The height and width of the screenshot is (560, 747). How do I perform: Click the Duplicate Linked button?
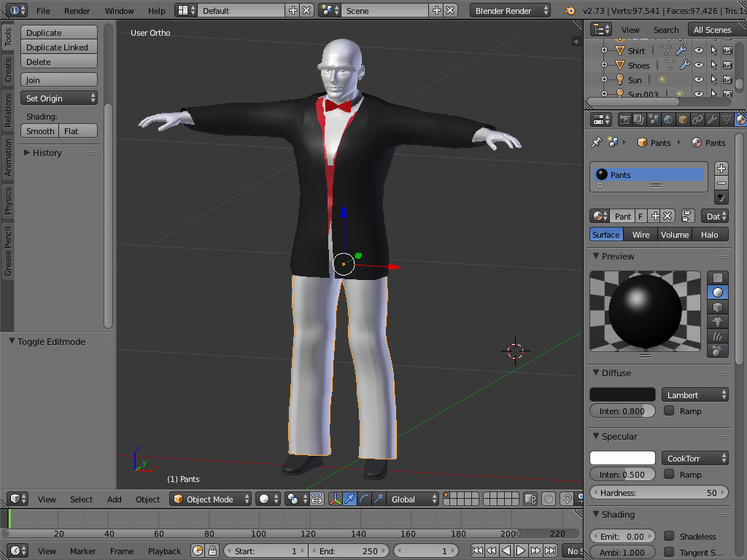click(x=58, y=47)
